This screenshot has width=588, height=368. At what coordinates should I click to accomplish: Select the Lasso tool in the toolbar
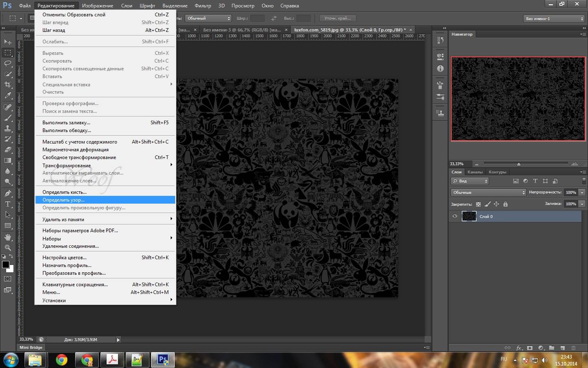pos(8,63)
